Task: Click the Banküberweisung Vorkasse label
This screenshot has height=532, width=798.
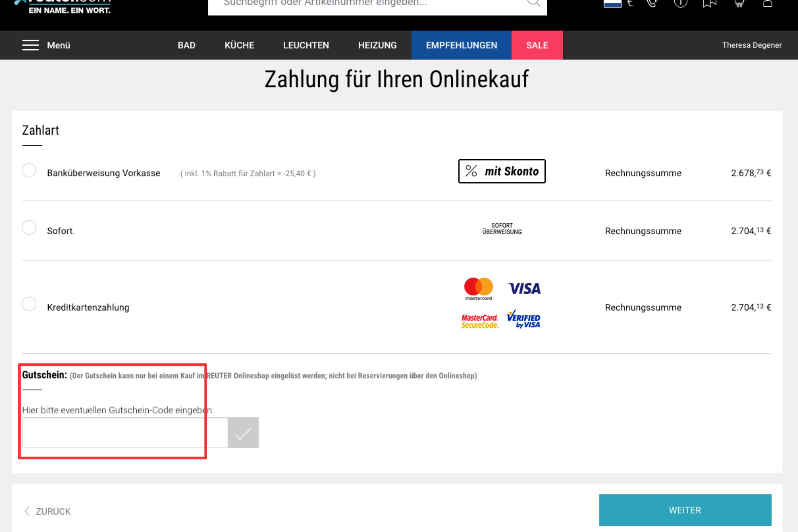Action: click(x=103, y=173)
